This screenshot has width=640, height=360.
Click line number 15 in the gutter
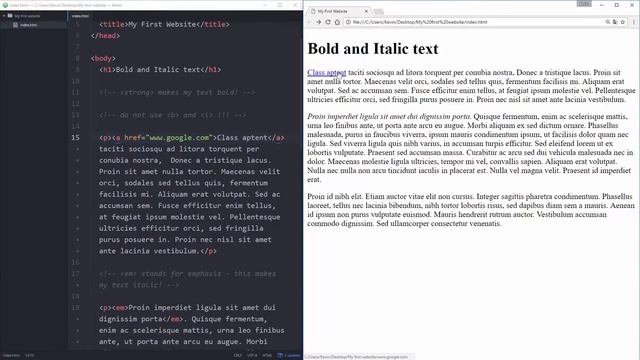[x=76, y=138]
